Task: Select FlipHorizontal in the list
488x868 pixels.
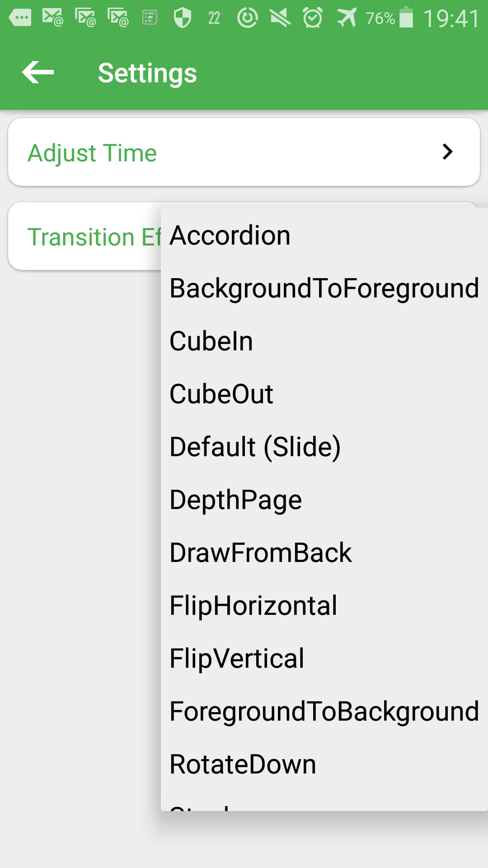Action: coord(324,605)
